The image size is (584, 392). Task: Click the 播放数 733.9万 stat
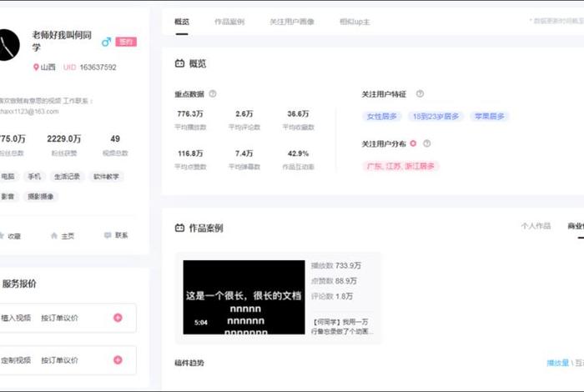click(336, 265)
